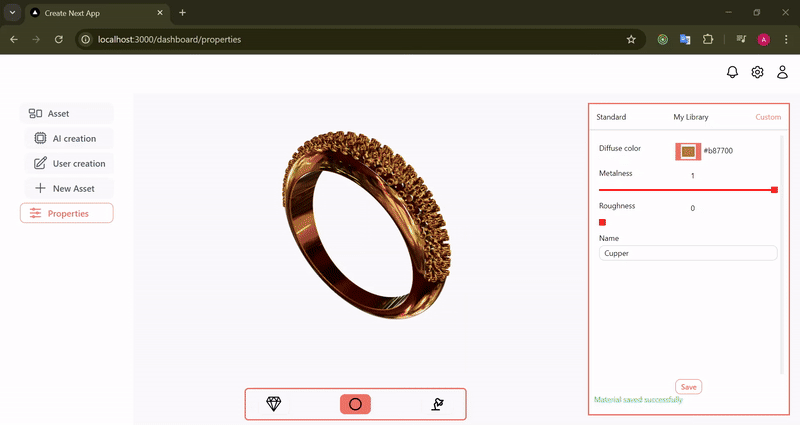Open the Asset menu item

click(x=66, y=113)
